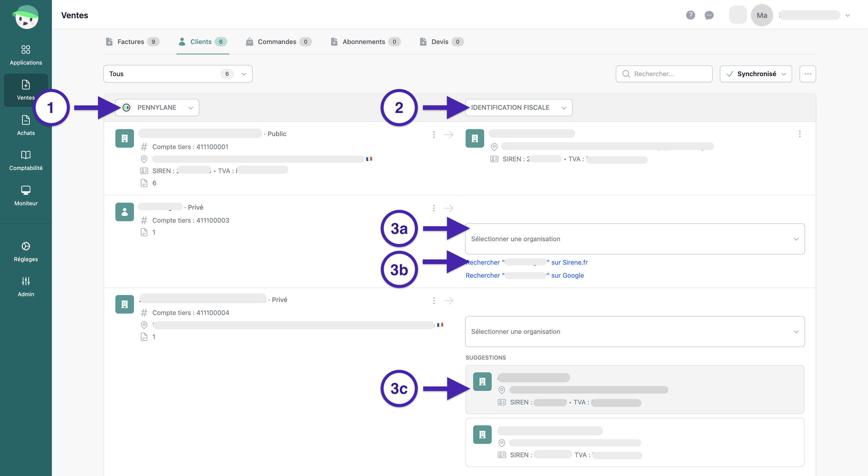Open the Moniteur screen icon
The width and height of the screenshot is (868, 476).
click(x=26, y=190)
